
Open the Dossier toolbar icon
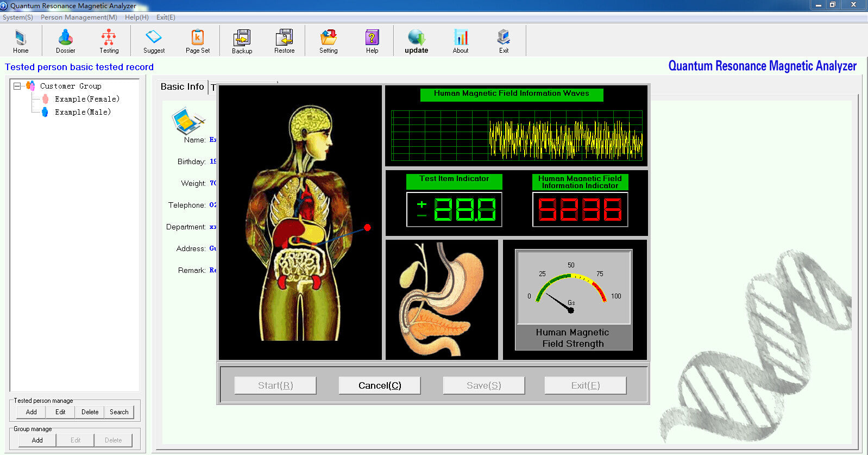[66, 41]
